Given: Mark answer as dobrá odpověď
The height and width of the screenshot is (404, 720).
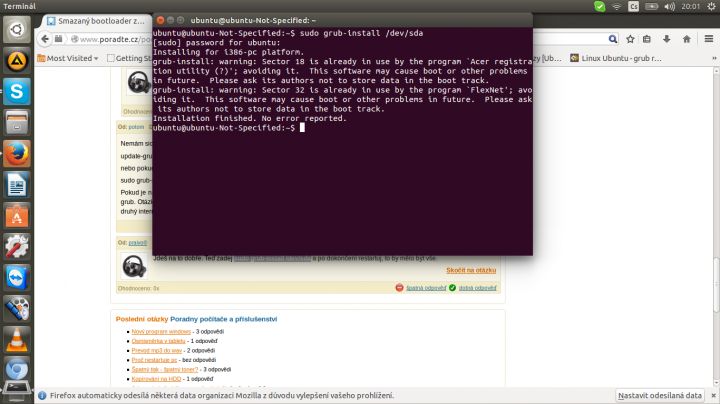Looking at the screenshot, I should [x=478, y=288].
